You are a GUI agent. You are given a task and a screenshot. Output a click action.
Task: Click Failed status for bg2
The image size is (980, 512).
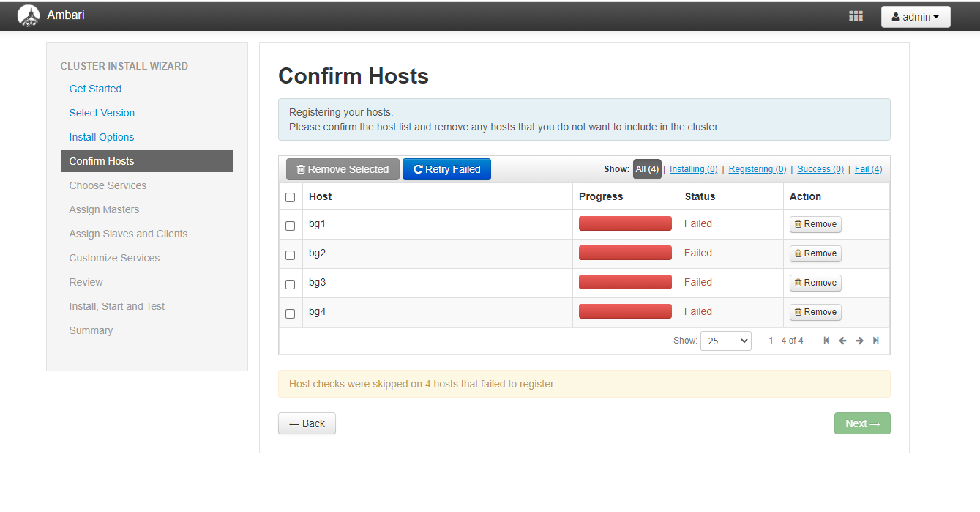pos(697,253)
